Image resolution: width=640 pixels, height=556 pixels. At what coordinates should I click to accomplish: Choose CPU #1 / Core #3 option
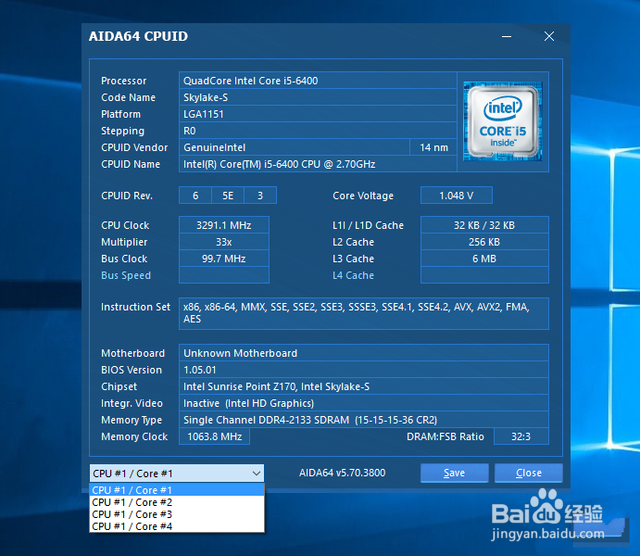pyautogui.click(x=177, y=514)
